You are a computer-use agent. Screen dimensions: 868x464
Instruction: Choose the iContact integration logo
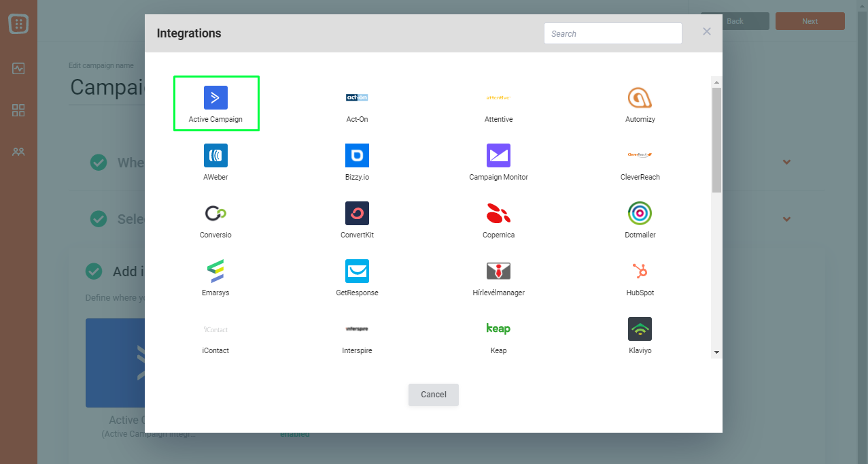215,329
